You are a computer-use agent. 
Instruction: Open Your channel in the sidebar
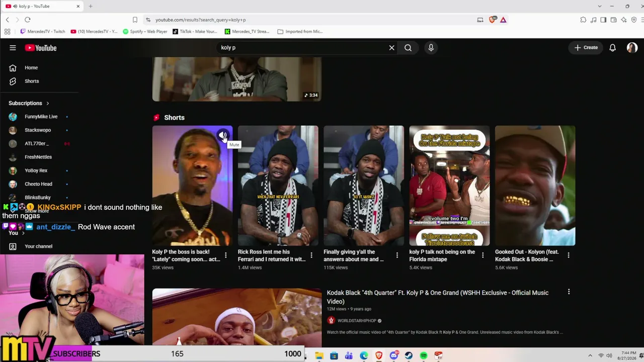click(x=38, y=246)
